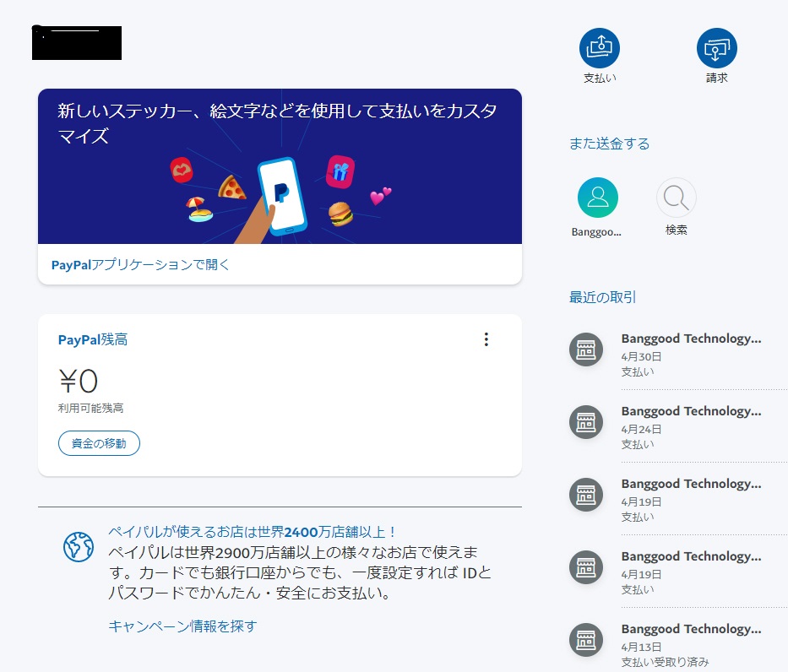Click the 資金の移動 button
This screenshot has height=672, width=788.
[x=99, y=443]
